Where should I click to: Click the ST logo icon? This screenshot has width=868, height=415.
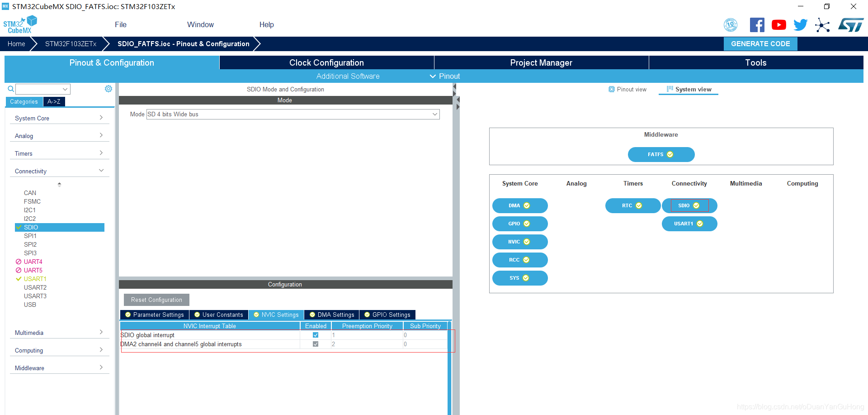pos(851,25)
